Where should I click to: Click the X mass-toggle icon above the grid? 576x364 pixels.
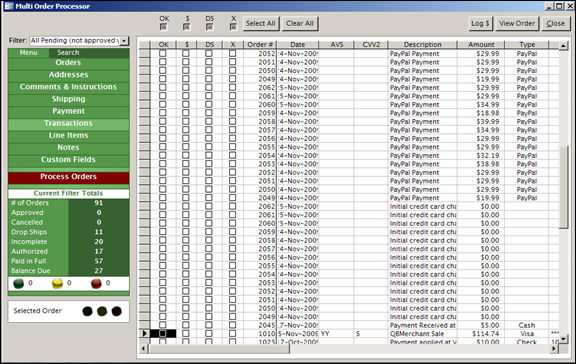tap(233, 27)
